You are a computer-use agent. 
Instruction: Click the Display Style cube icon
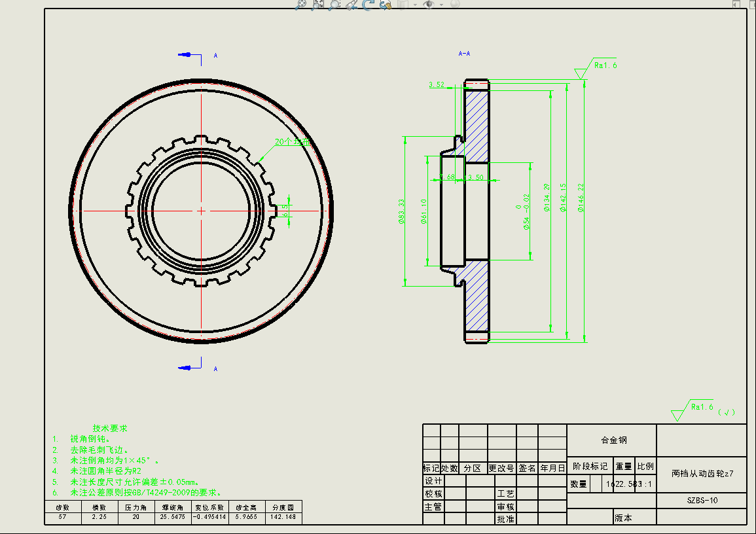coord(403,4)
